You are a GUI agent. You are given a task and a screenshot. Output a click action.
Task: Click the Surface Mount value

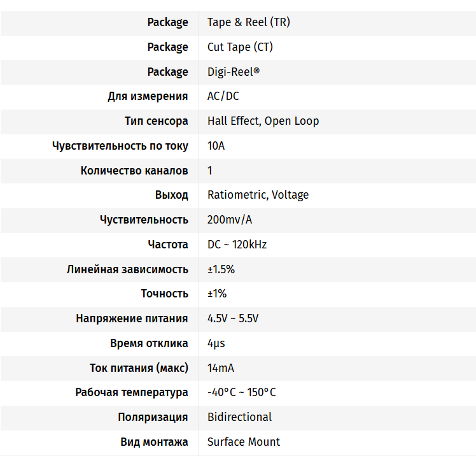[x=244, y=442]
